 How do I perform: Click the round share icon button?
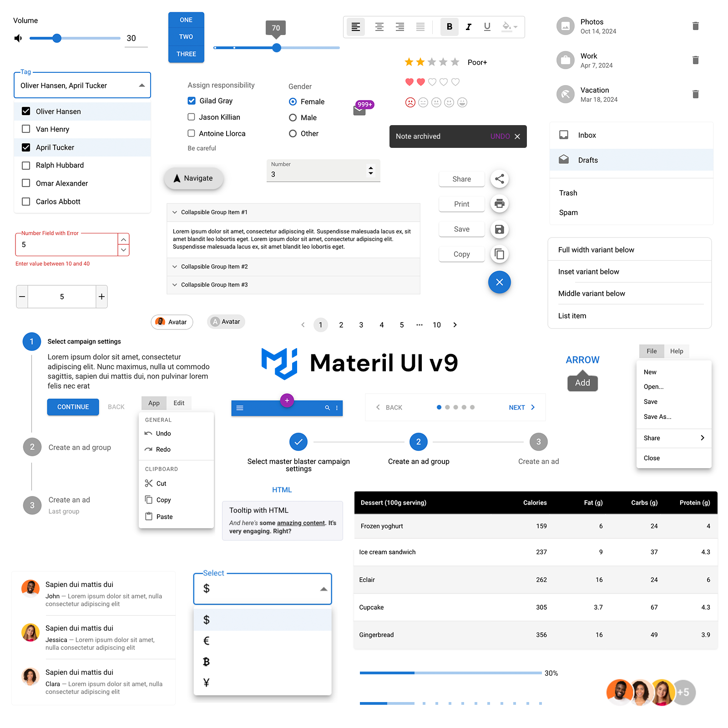click(499, 179)
